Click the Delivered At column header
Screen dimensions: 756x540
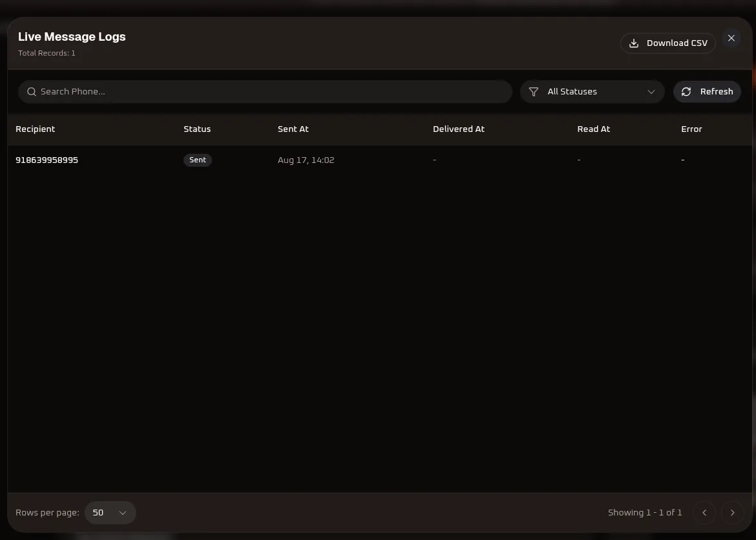coord(459,129)
